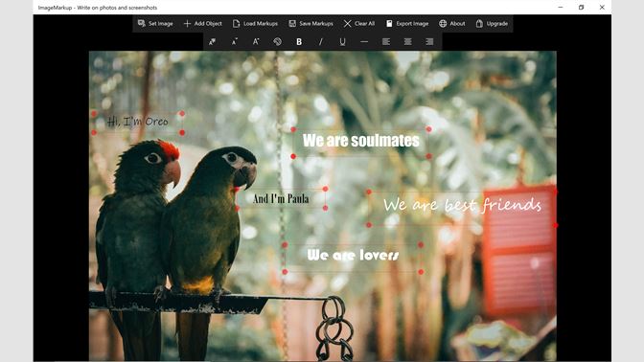Center-align the text
Viewport: 644px width, 362px height.
click(x=408, y=41)
